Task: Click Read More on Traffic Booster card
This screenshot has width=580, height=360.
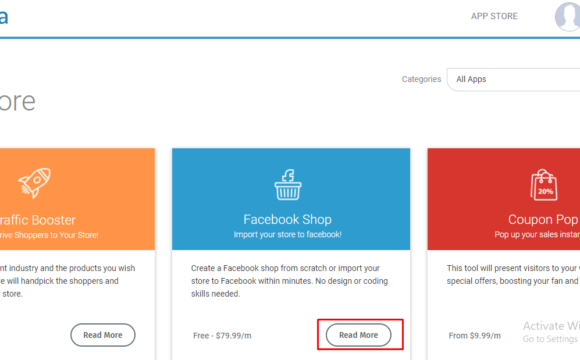Action: tap(103, 335)
